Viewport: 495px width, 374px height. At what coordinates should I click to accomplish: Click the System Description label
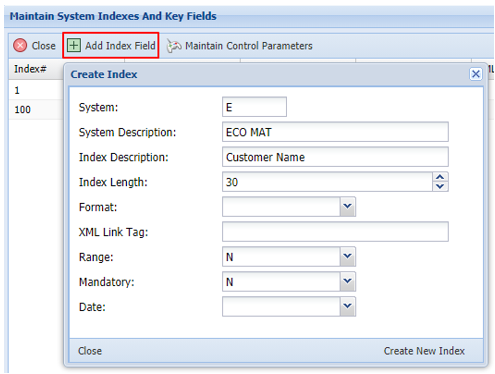(127, 132)
